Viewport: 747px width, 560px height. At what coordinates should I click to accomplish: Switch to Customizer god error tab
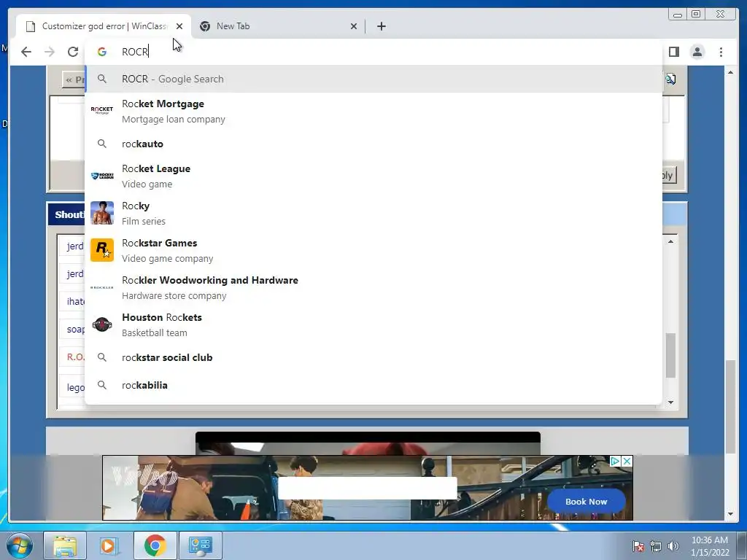click(x=104, y=26)
